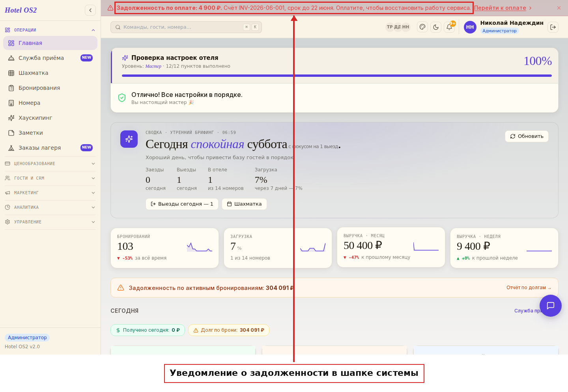Expand the Маркетинг sidebar group
Screen dimensions: 568x392
[x=50, y=193]
